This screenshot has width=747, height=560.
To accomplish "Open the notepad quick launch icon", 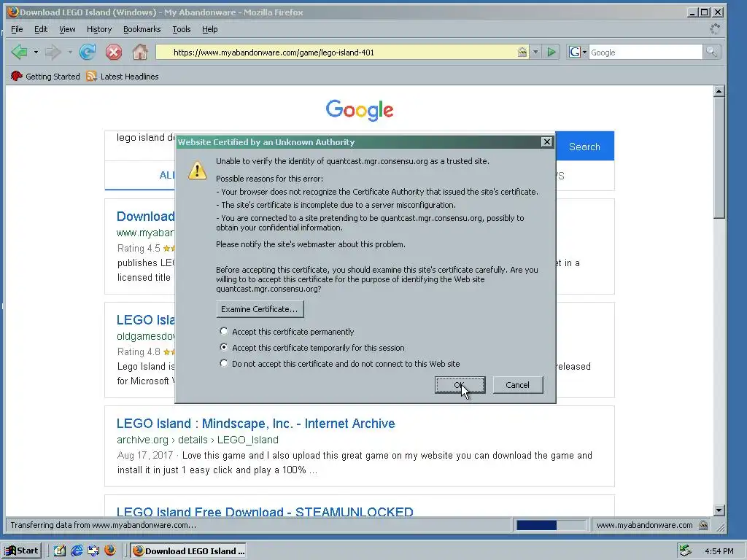I will point(60,551).
